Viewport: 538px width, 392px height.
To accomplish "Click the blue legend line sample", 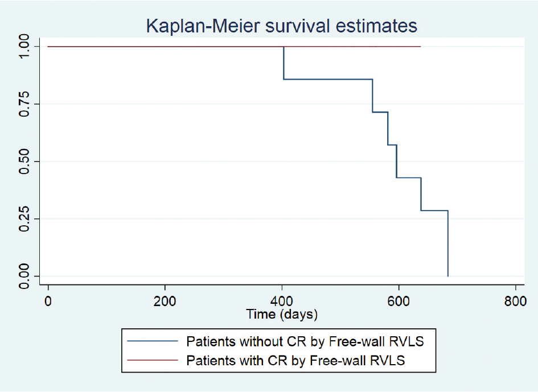I will 153,342.
